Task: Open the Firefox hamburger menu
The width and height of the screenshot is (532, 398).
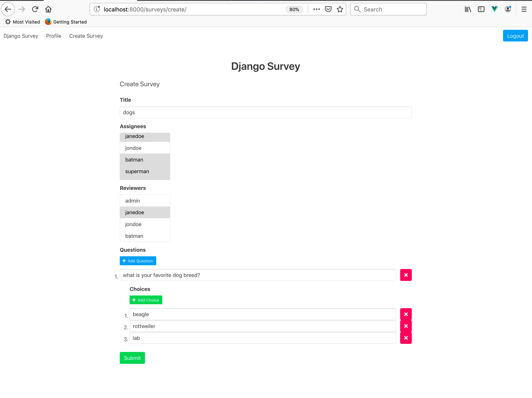Action: pos(524,9)
